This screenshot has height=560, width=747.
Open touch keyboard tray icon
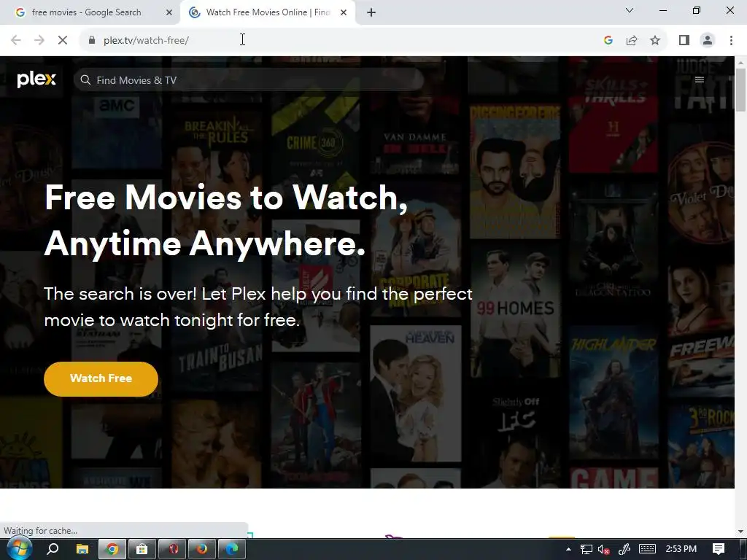click(x=647, y=549)
